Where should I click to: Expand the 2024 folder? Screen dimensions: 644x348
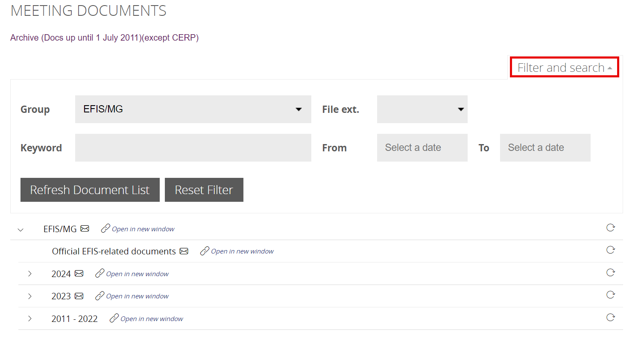(30, 274)
